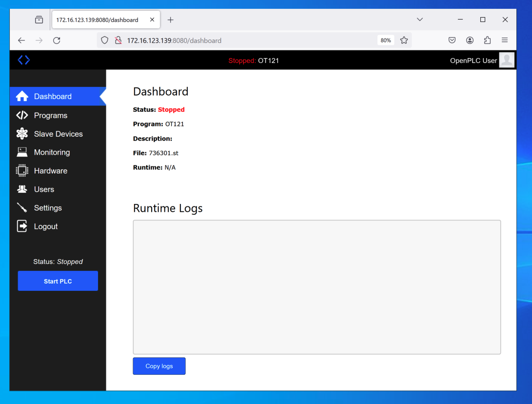Close the 172.16.123.139:8080/dashboard tab
Screen dimensions: 532x404
pyautogui.click(x=152, y=20)
